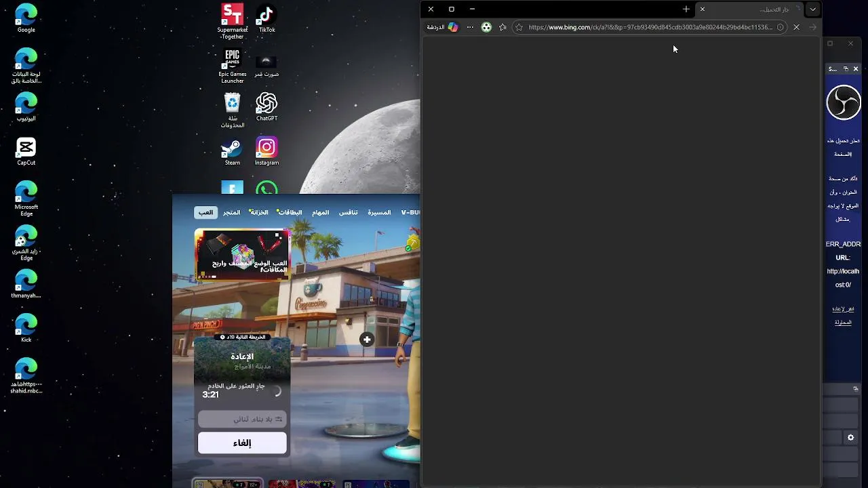Open the Recycle Bin desktop icon
868x488 pixels.
(233, 110)
